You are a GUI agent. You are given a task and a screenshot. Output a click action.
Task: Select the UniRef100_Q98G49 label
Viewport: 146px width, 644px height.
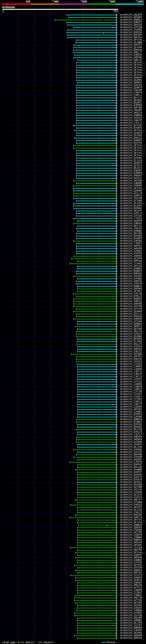click(131, 77)
